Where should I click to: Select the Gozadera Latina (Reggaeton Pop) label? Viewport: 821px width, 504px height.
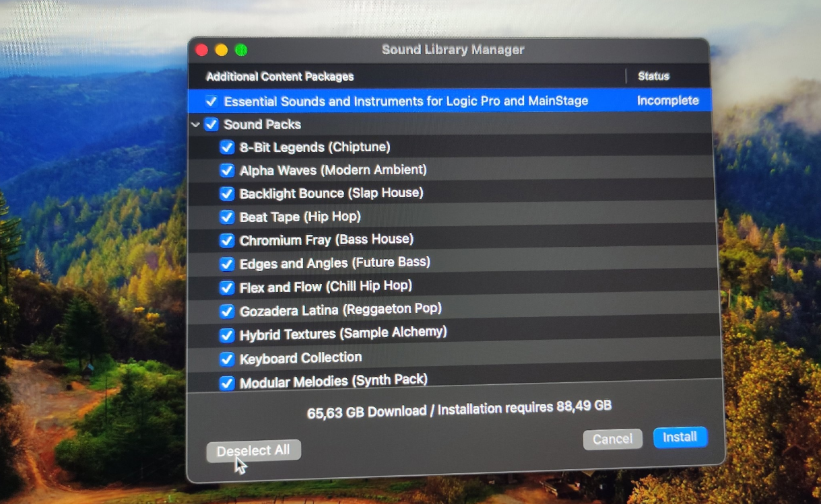pos(340,310)
